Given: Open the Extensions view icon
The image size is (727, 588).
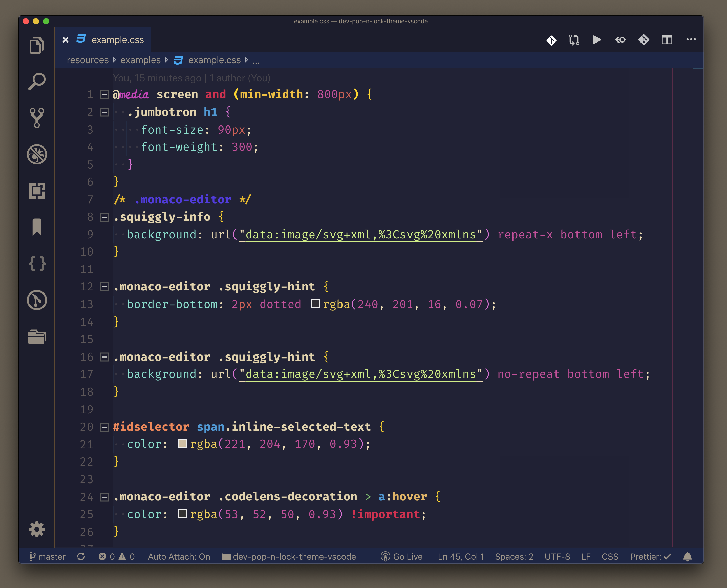Looking at the screenshot, I should pyautogui.click(x=37, y=191).
